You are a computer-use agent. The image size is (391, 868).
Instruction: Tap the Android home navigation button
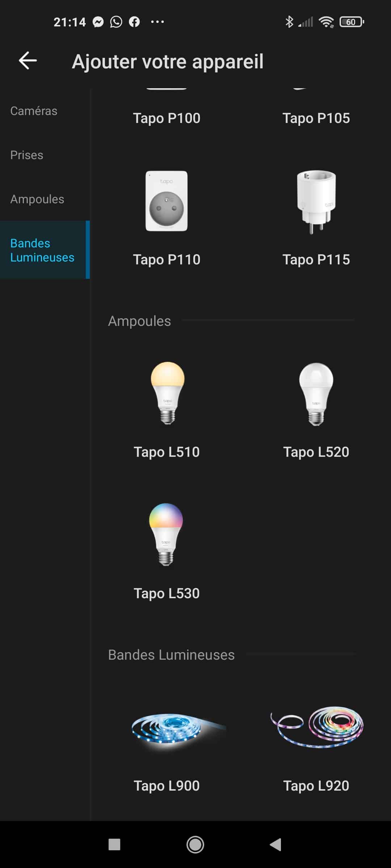[195, 845]
